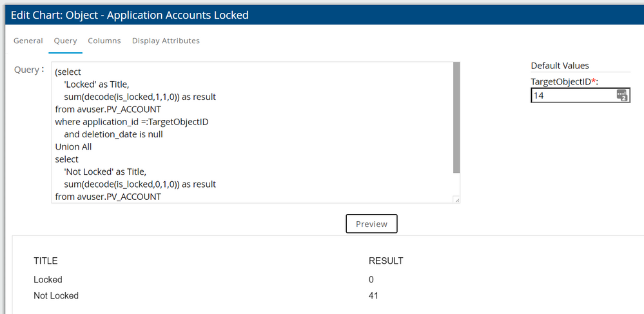Click the query box resize handle
The height and width of the screenshot is (314, 644).
(x=457, y=200)
